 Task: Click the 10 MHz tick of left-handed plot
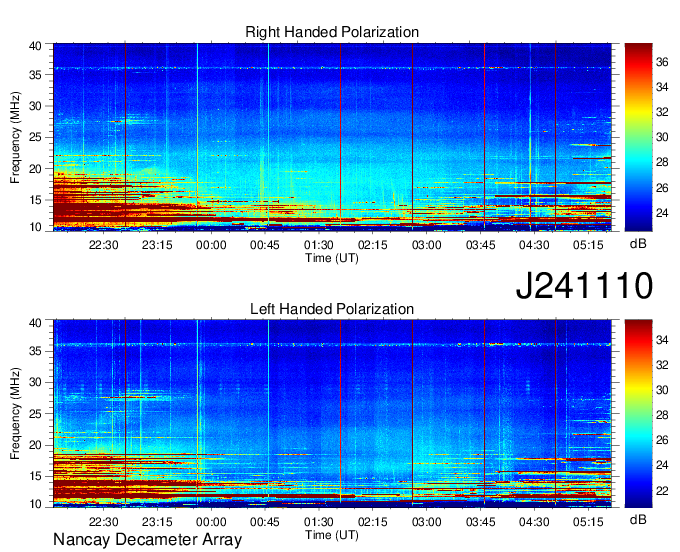pos(35,504)
